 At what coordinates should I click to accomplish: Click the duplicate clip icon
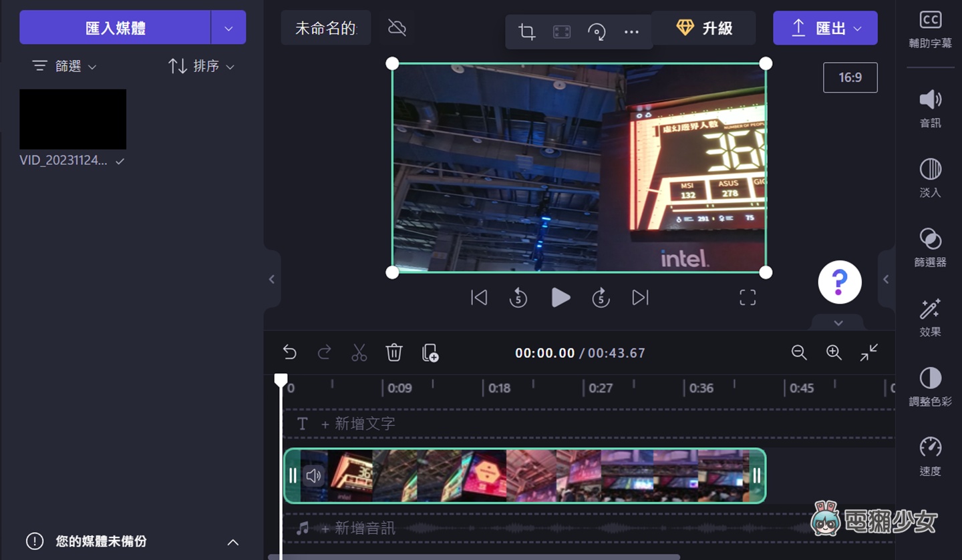430,352
